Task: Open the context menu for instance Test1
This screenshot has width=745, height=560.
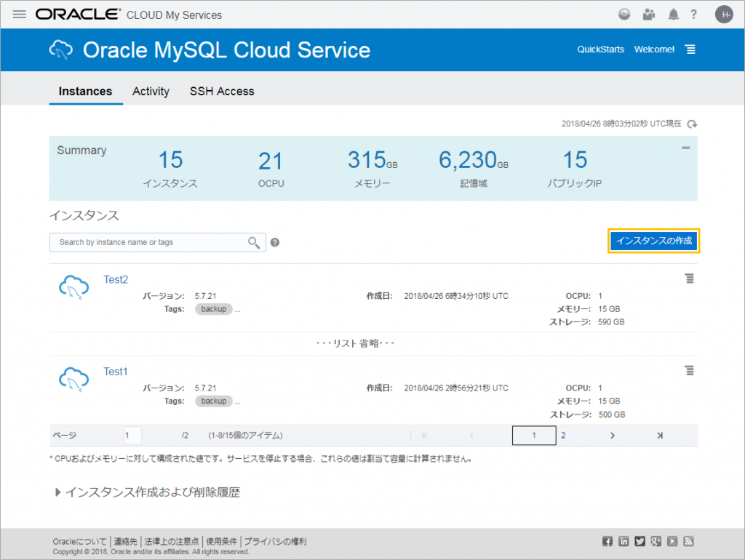Action: coord(690,370)
